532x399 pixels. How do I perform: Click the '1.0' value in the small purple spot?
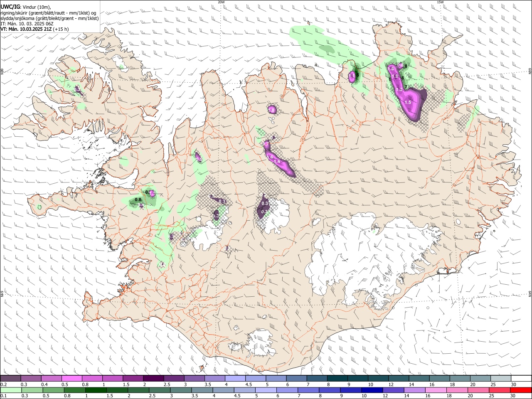coord(272,110)
